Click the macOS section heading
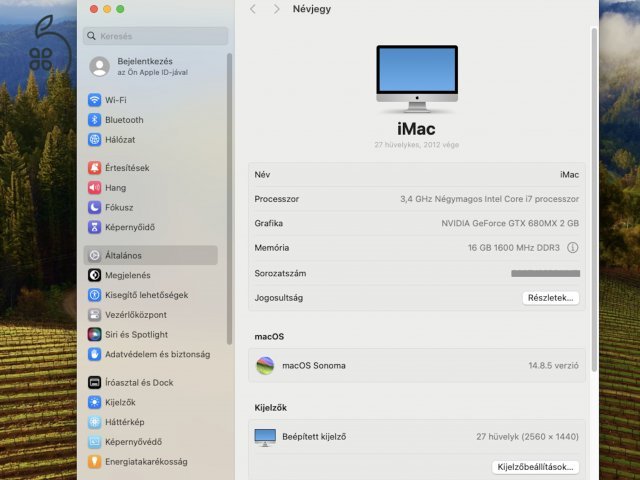640x480 pixels. (269, 336)
